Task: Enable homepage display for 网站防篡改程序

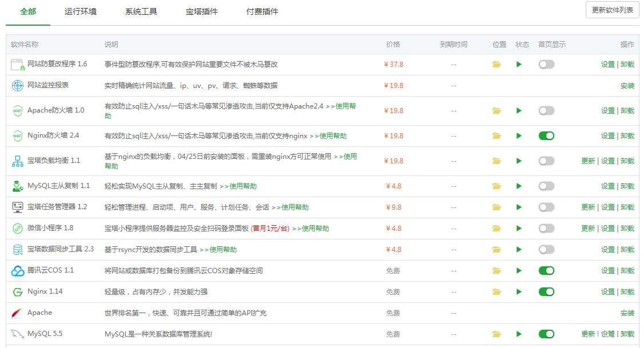Action: pos(546,65)
